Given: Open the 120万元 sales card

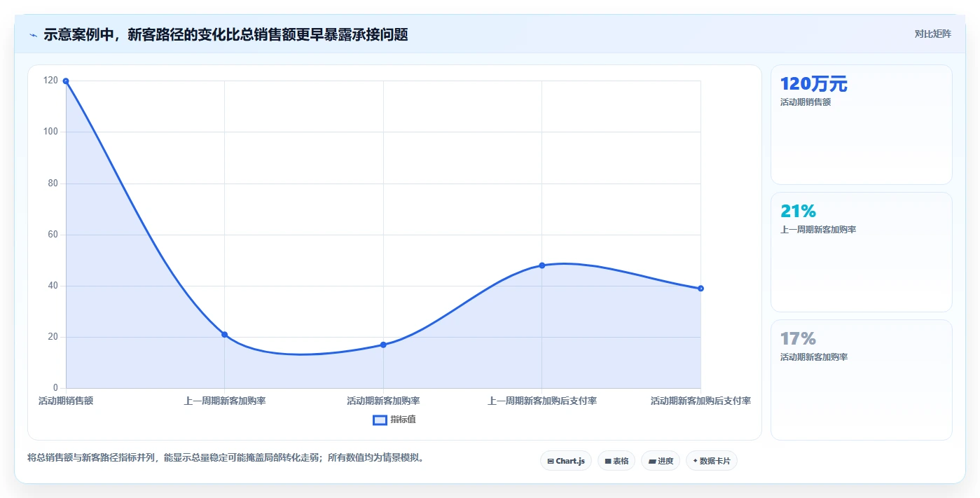Looking at the screenshot, I should pyautogui.click(x=862, y=125).
